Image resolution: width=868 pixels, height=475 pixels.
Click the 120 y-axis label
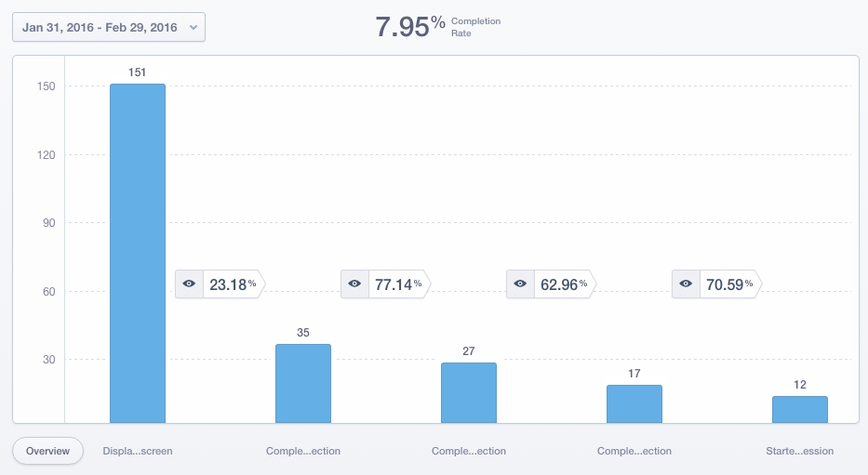46,155
